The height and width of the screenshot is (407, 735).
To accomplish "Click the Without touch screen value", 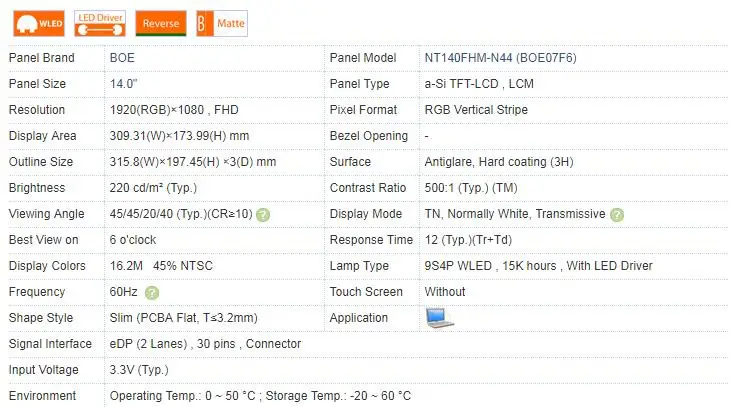I will pos(444,292).
